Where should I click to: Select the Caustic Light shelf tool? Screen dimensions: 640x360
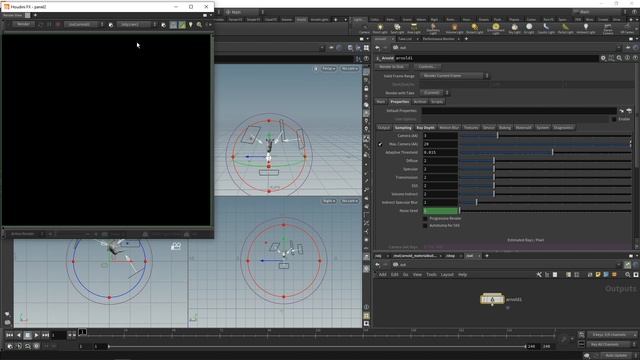pyautogui.click(x=546, y=28)
